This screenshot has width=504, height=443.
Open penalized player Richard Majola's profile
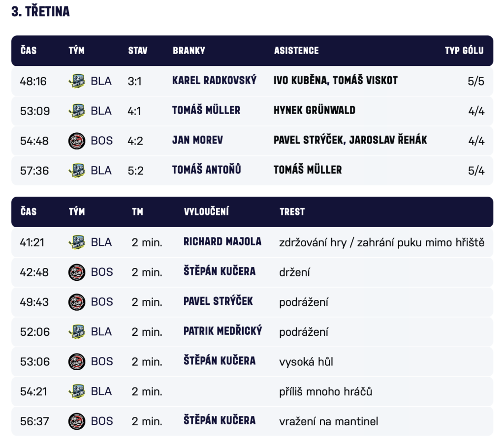click(222, 242)
